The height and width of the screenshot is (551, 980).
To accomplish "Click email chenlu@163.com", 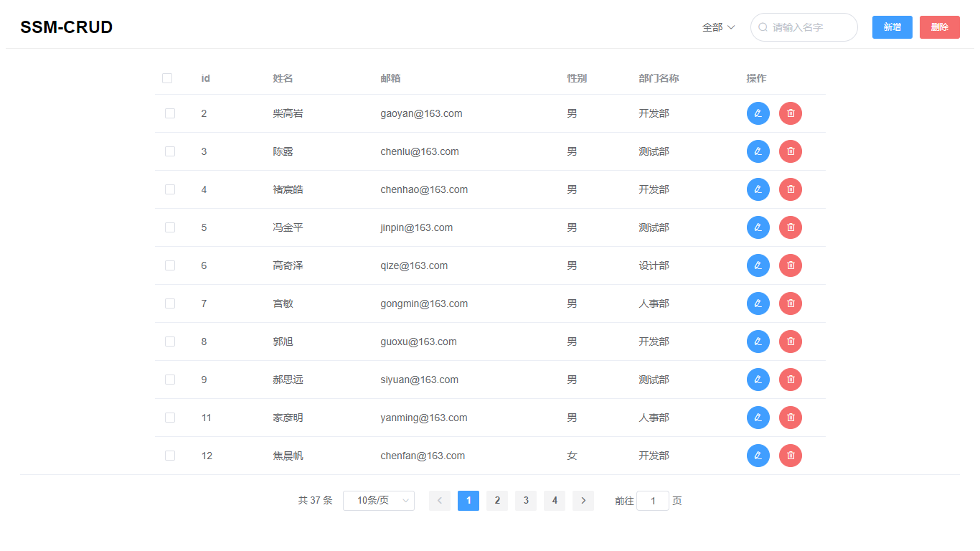I will tap(420, 151).
